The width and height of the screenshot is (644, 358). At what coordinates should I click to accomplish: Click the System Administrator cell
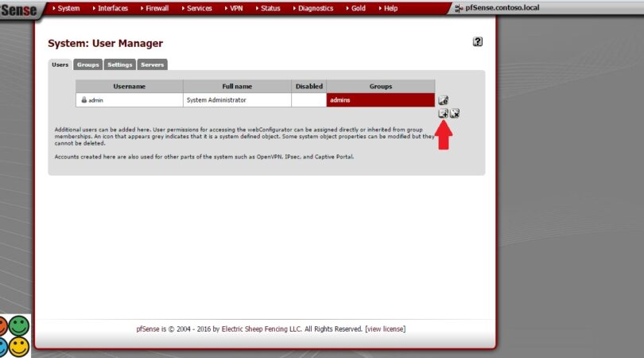238,100
